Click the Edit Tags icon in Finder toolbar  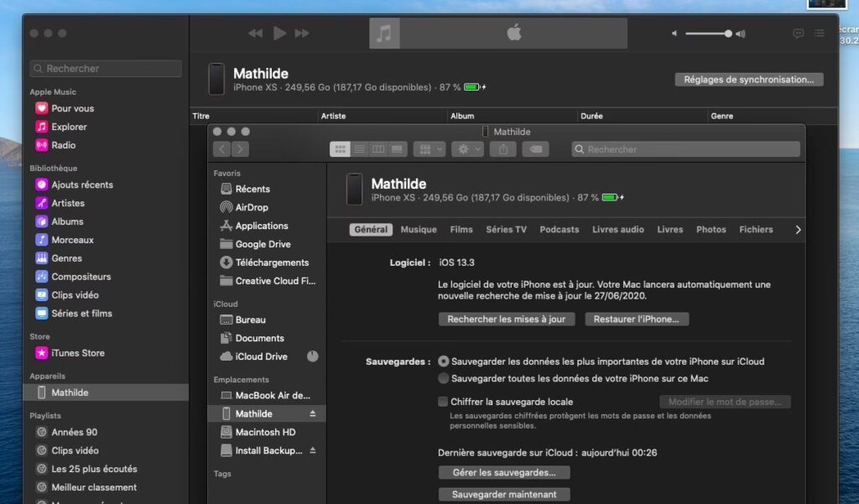click(535, 149)
